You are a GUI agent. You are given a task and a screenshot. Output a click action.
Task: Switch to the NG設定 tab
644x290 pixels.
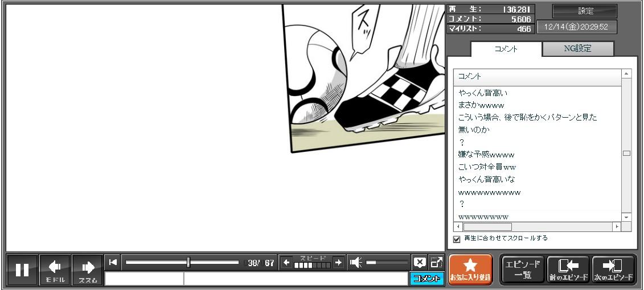point(577,49)
